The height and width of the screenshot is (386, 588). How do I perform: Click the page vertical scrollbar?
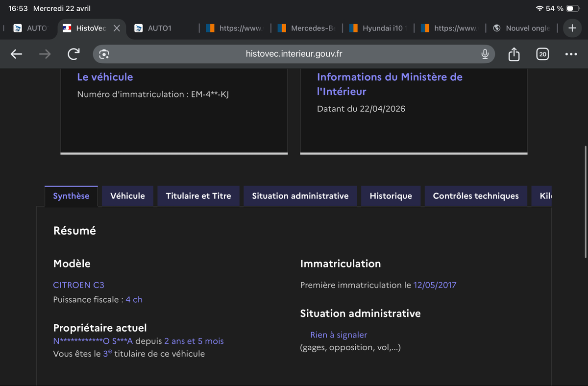[x=586, y=202]
